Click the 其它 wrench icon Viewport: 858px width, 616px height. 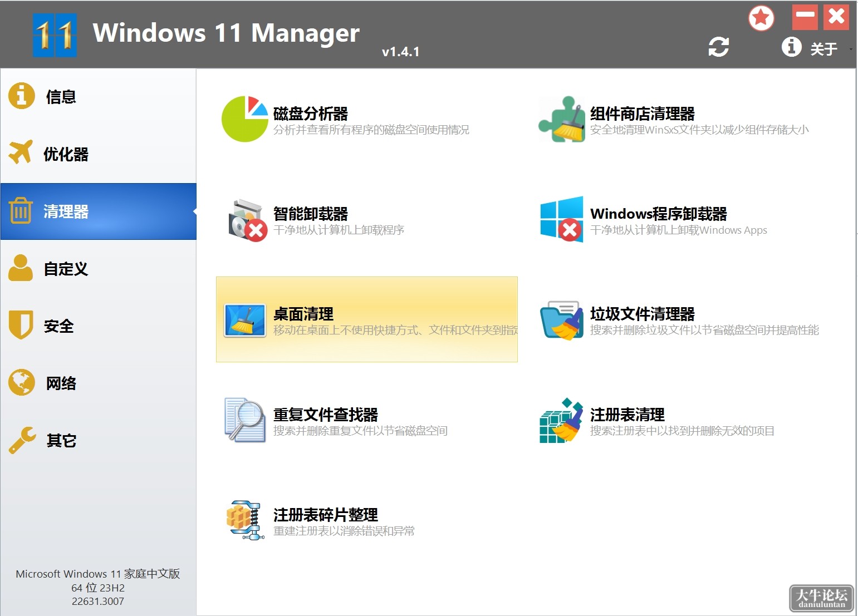point(22,440)
